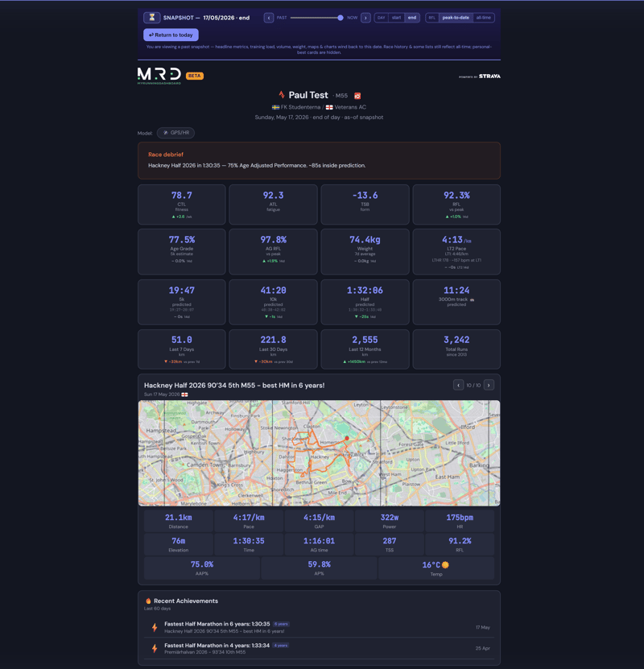Click the 1:16:01 AG time value
Viewport: 644px width, 669px height.
pyautogui.click(x=319, y=541)
